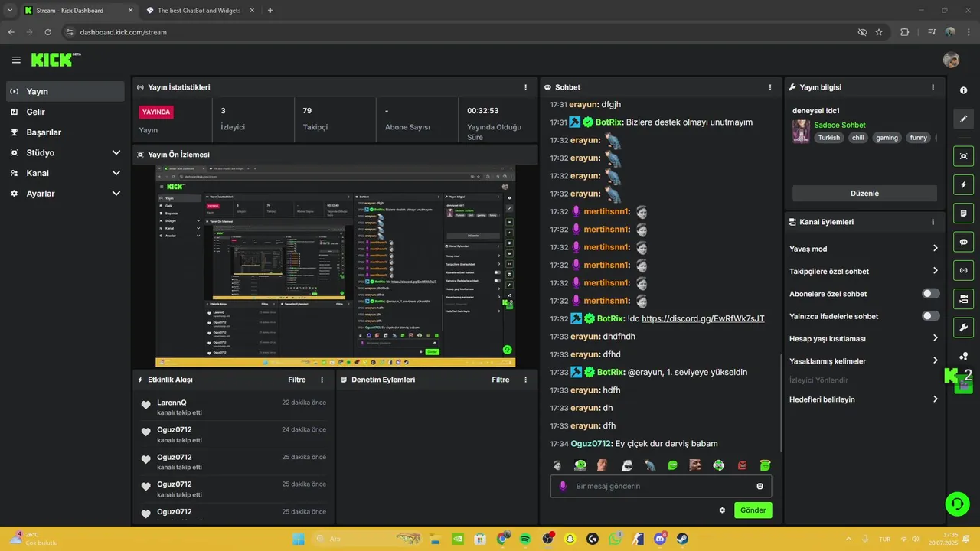The width and height of the screenshot is (980, 551).
Task: Toggle the channel actions widget icon
Action: point(963,298)
